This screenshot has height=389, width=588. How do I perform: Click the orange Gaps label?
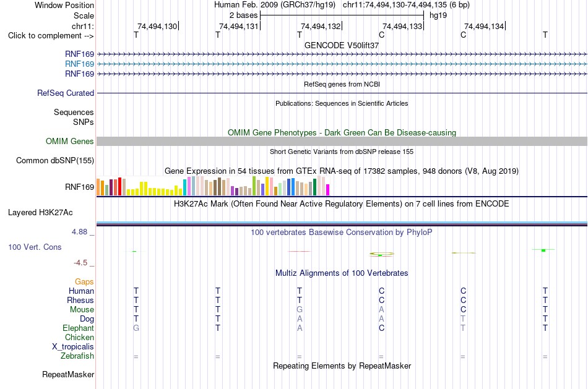pos(84,282)
